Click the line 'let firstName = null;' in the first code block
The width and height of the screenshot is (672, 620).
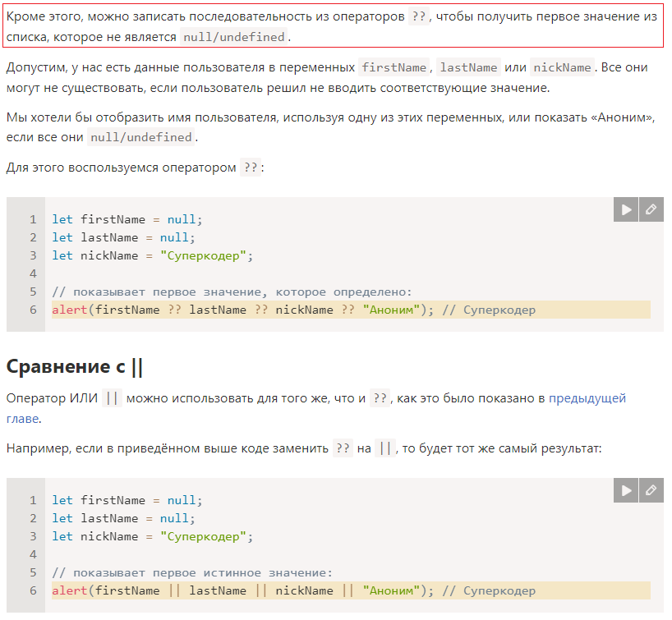pos(127,219)
